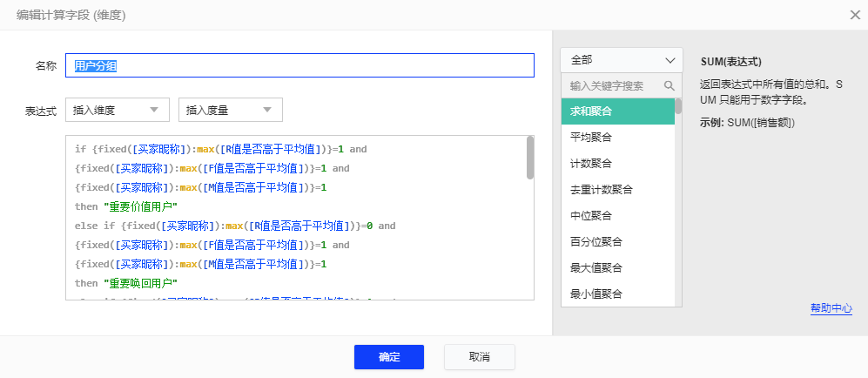Click the search magnifier icon
This screenshot has height=378, width=868.
[670, 86]
